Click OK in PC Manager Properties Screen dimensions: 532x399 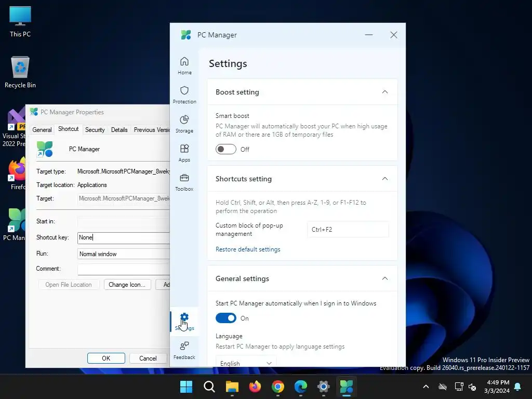point(106,358)
